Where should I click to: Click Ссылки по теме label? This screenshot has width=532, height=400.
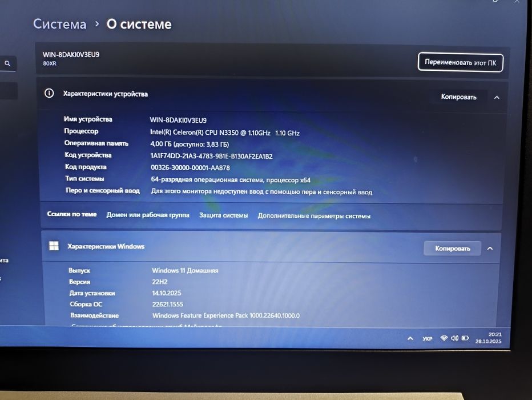(x=72, y=214)
